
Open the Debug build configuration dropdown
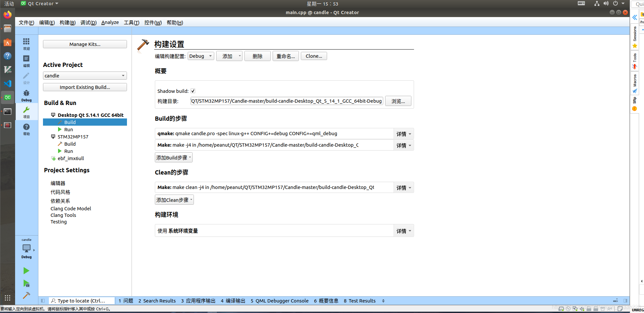coord(200,56)
